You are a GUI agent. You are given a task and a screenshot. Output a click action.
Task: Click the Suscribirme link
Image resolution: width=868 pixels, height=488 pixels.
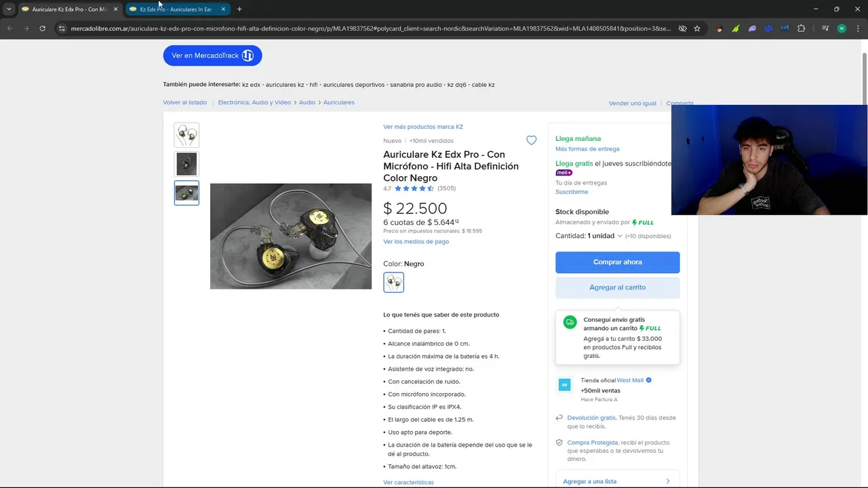[x=572, y=192]
